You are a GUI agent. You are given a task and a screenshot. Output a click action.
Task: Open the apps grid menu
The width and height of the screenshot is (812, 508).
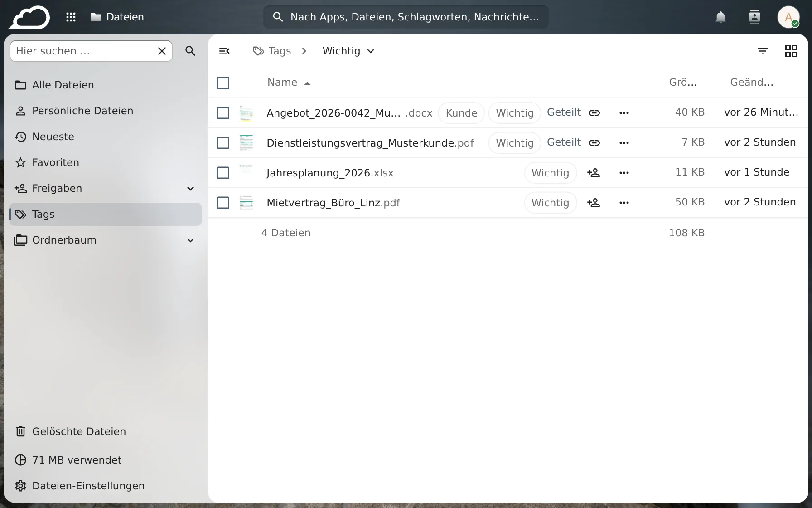(71, 17)
